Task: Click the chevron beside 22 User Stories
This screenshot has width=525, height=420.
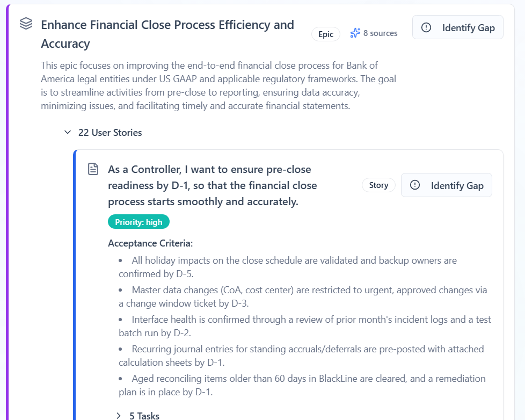Action: point(68,132)
